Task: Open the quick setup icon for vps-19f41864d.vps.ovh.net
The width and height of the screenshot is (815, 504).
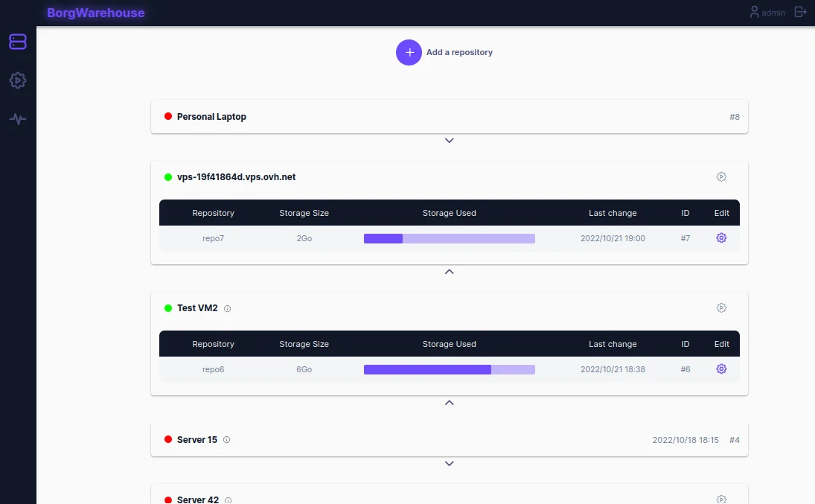Action: click(720, 177)
